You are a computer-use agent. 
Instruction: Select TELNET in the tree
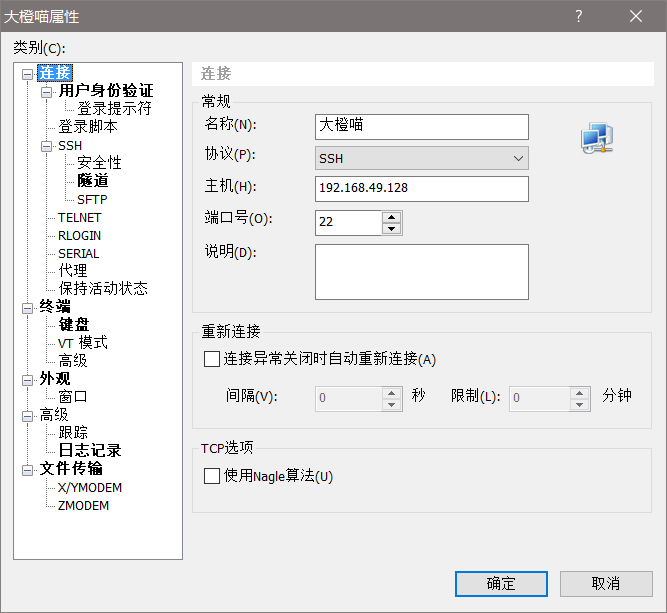tap(80, 218)
